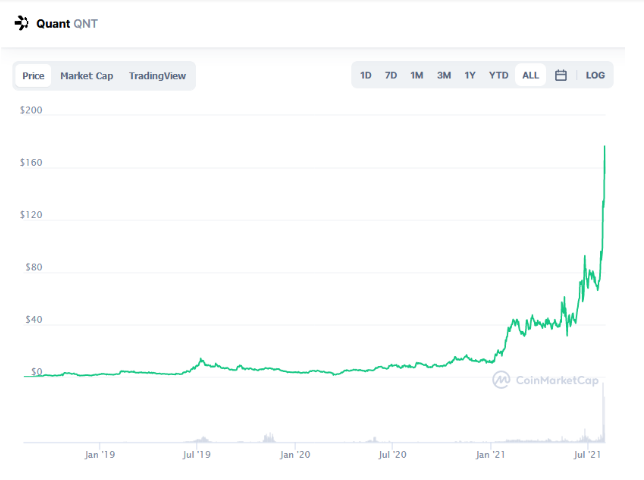Click the price line peak near $175
Viewport: 644px width, 480px height.
[x=604, y=147]
